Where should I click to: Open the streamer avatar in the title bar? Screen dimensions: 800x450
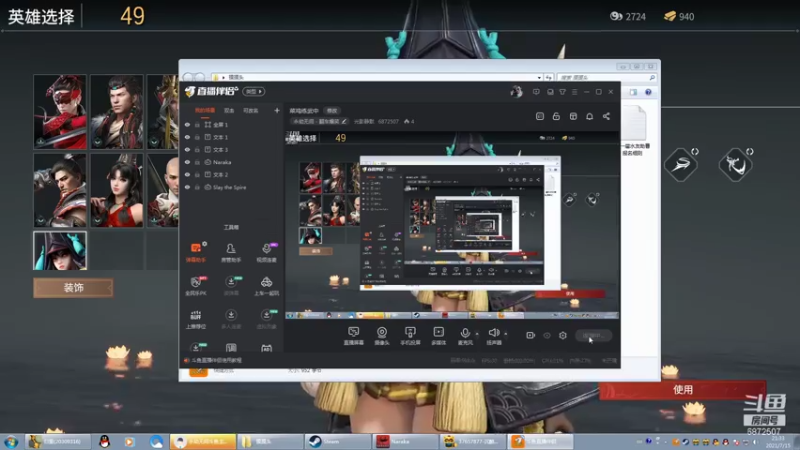pyautogui.click(x=516, y=91)
